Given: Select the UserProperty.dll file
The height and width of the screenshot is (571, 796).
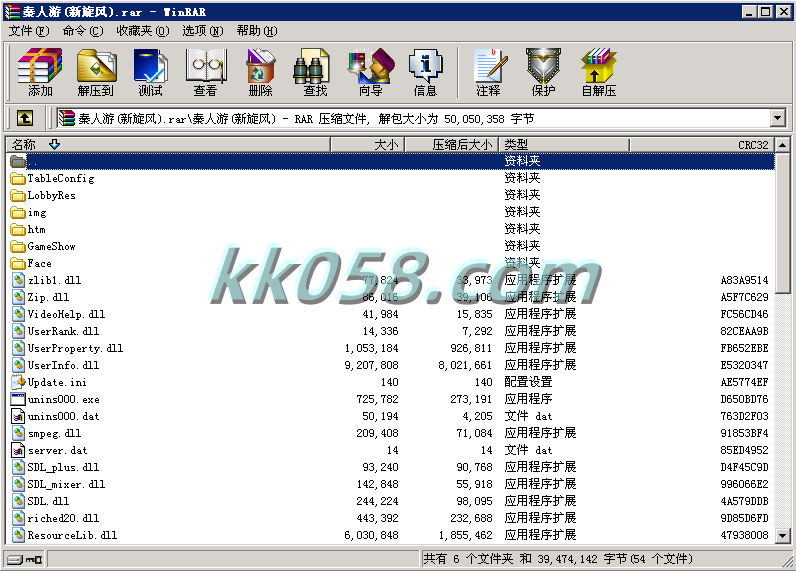Looking at the screenshot, I should tap(391, 348).
